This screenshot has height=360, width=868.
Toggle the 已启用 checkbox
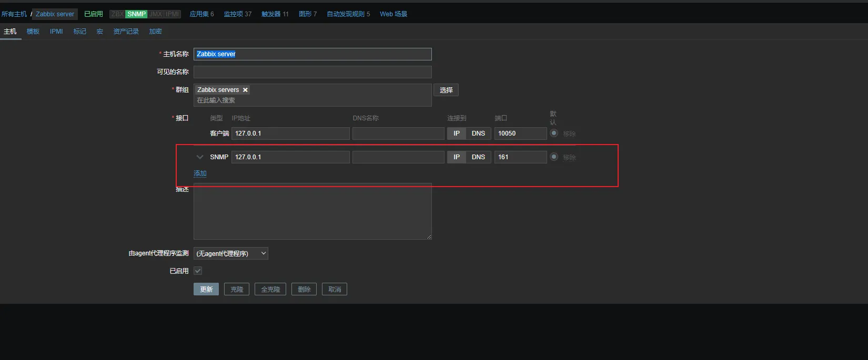pyautogui.click(x=198, y=271)
